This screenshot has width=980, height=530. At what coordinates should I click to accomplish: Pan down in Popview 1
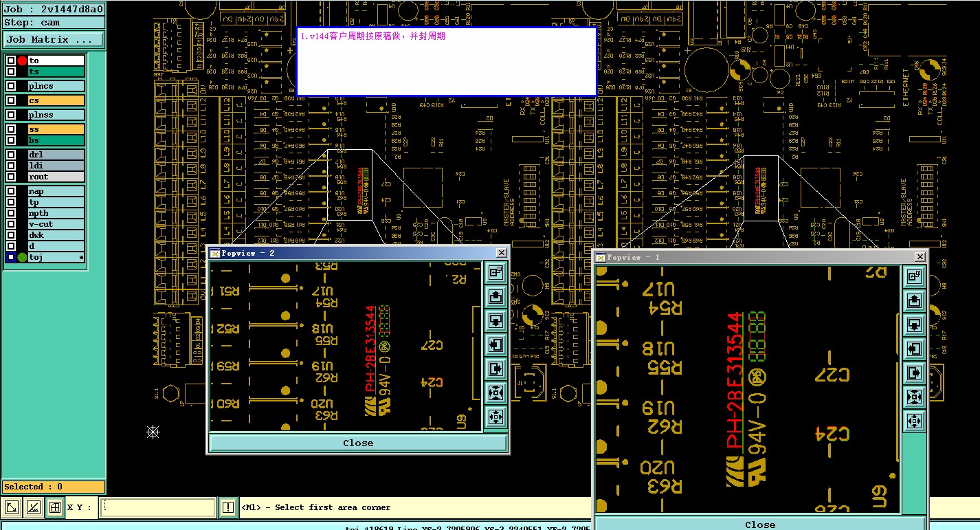click(x=914, y=324)
